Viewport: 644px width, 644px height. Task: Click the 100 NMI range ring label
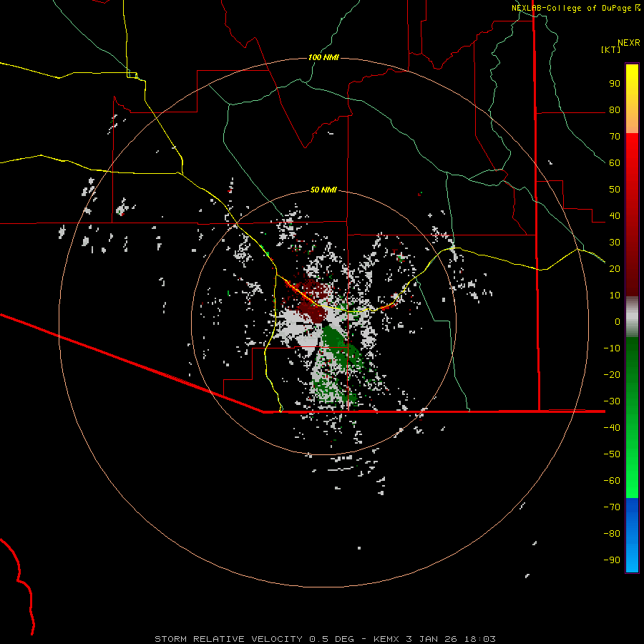pyautogui.click(x=323, y=57)
